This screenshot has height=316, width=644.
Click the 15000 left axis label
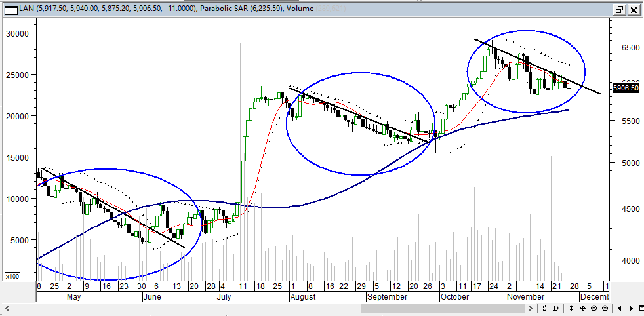(x=18, y=157)
